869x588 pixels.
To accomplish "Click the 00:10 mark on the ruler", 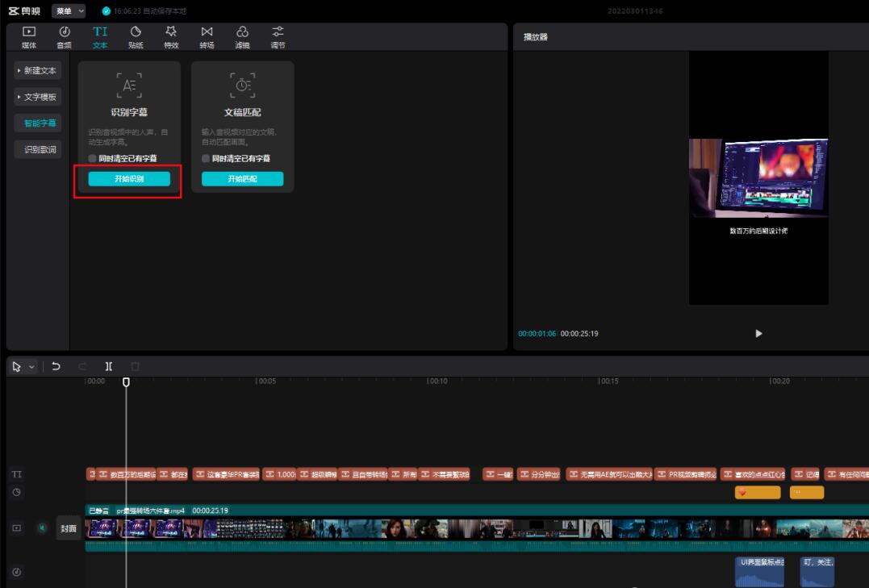I will pos(438,382).
